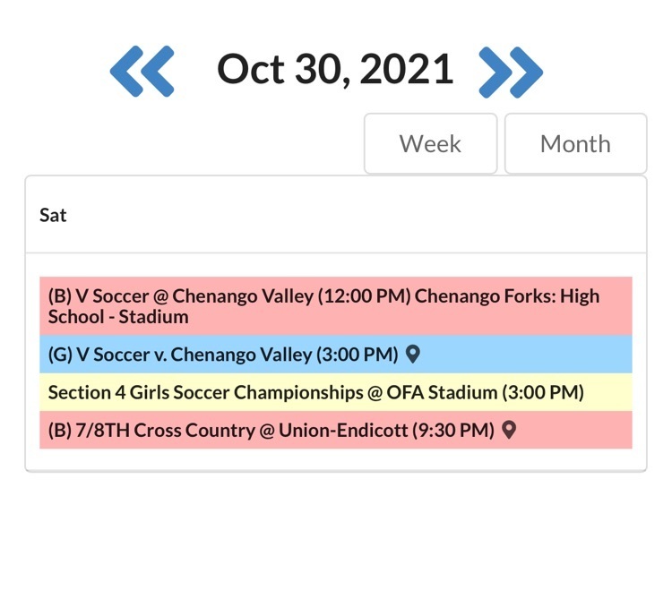Click the 9:30 PM time in Cross Country row
This screenshot has height=616, width=672.
pos(453,430)
